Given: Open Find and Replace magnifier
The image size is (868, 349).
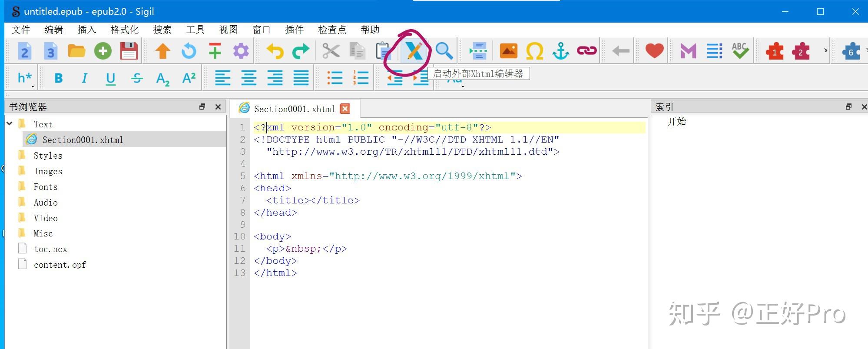Looking at the screenshot, I should coord(444,51).
